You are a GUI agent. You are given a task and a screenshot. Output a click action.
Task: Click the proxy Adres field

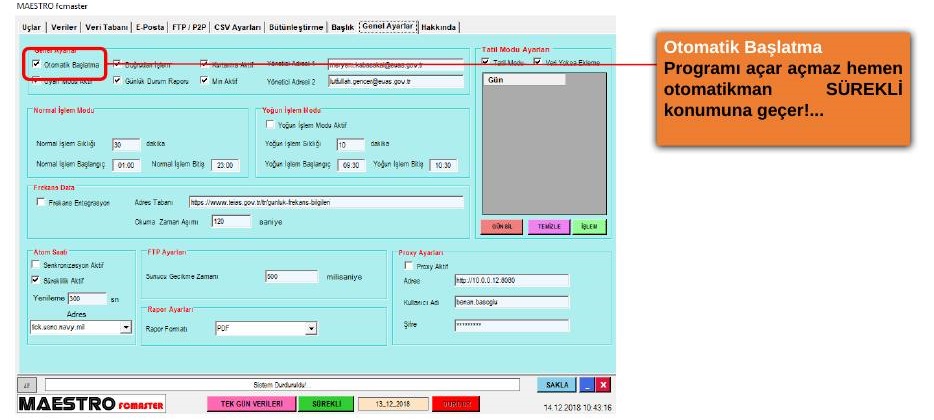click(x=511, y=280)
